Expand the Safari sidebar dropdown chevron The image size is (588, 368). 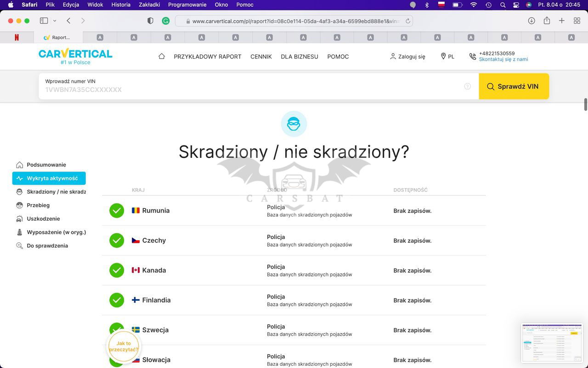pos(55,21)
